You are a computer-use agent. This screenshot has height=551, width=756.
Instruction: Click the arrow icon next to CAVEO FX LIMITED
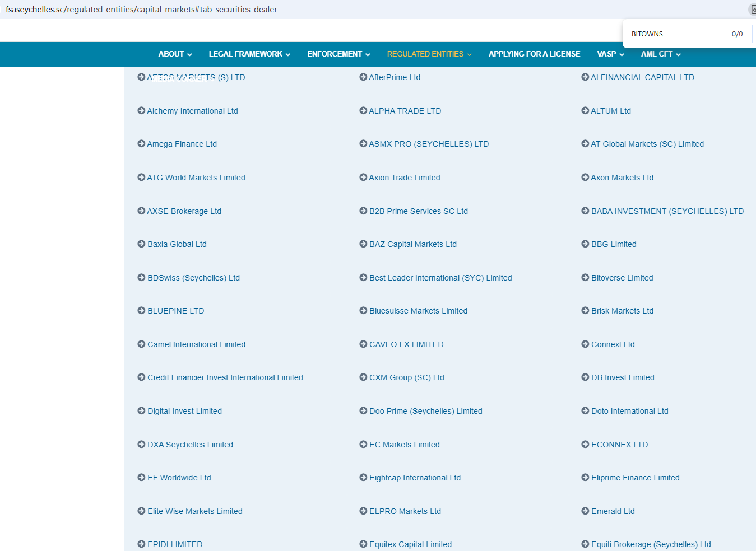(x=363, y=344)
